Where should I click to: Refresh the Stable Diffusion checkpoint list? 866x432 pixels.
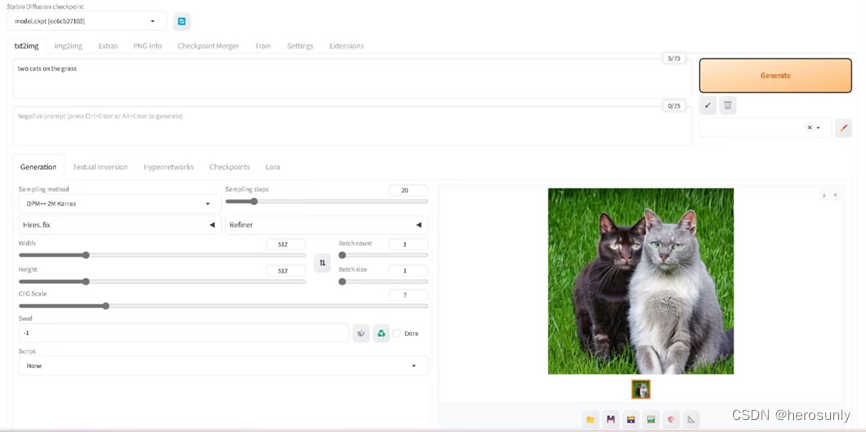181,21
